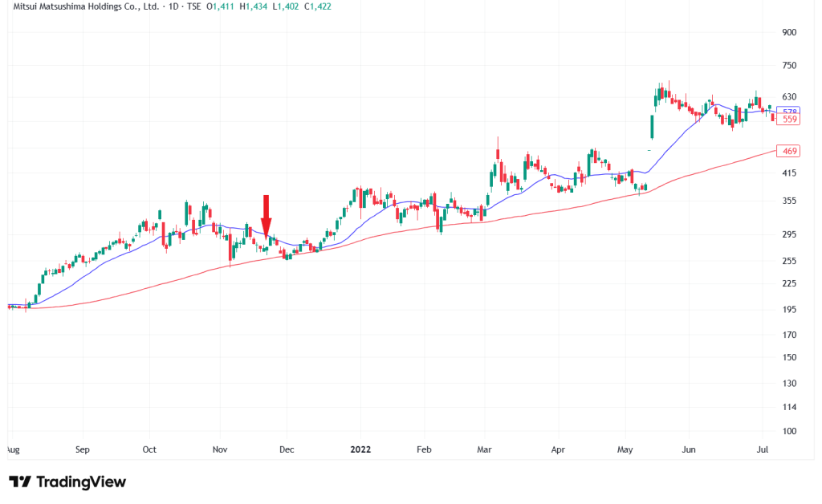Click the high value H1,434

(x=253, y=6)
